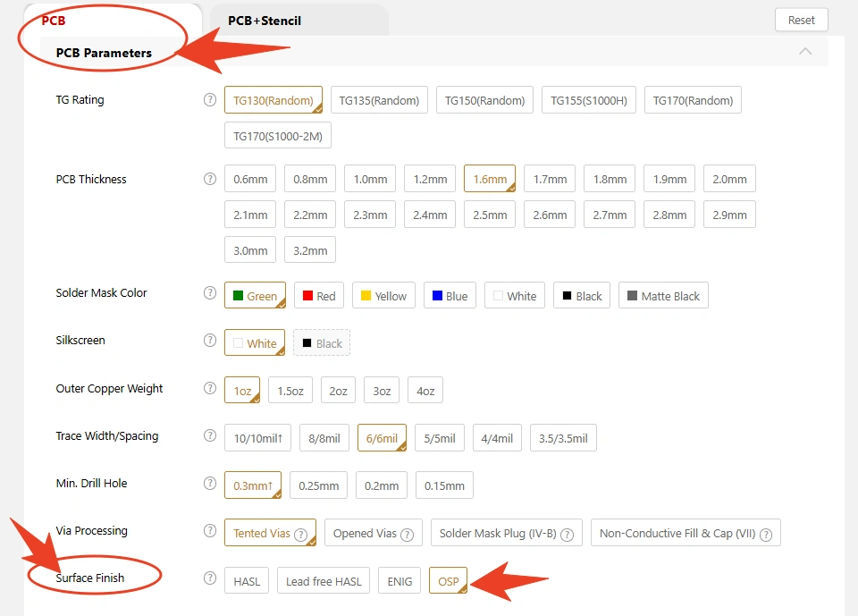Image resolution: width=858 pixels, height=616 pixels.
Task: Select HASL surface finish
Action: (247, 581)
